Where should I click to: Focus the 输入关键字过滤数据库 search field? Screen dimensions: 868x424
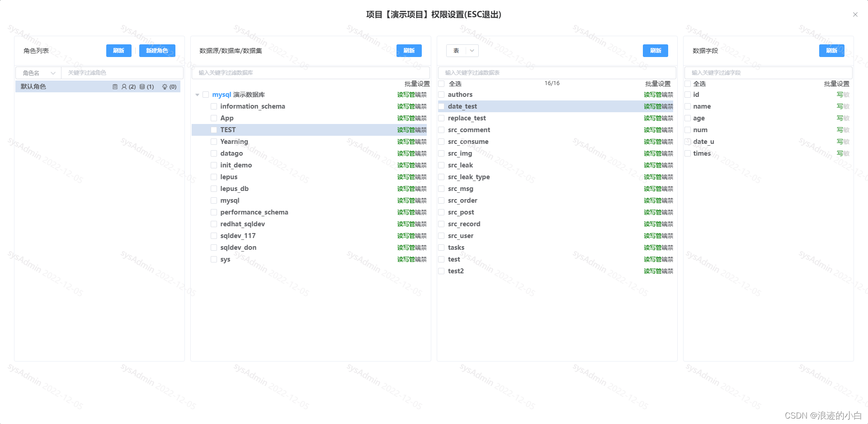(311, 73)
